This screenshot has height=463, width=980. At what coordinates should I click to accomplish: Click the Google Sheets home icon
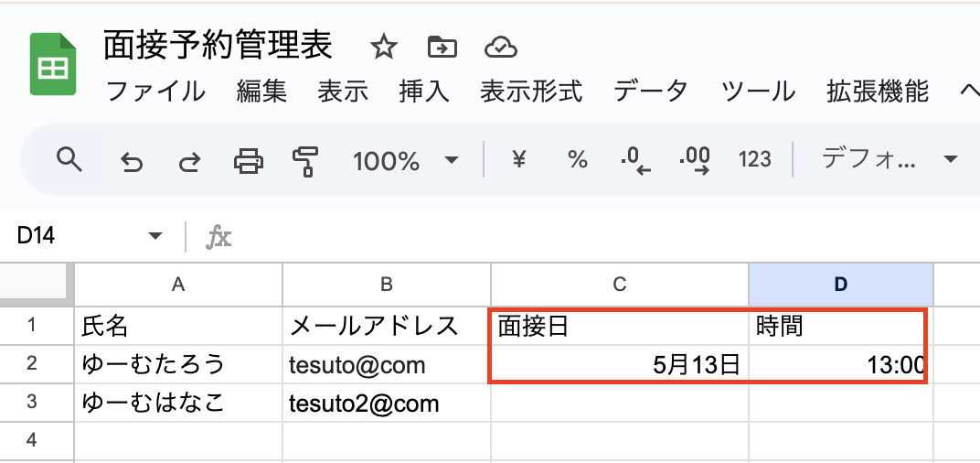tap(52, 64)
